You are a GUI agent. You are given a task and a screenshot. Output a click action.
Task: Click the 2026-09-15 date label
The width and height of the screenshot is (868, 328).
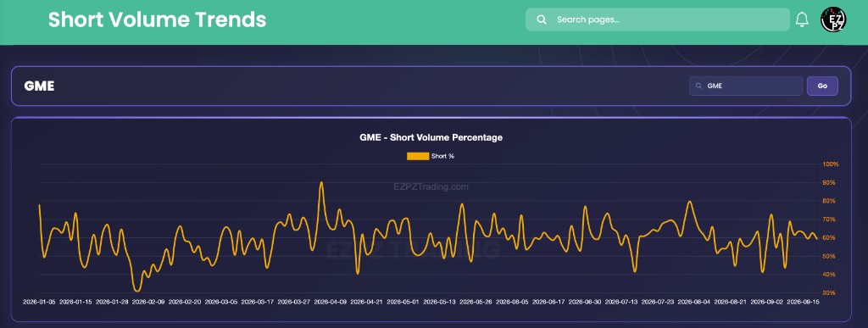804,302
